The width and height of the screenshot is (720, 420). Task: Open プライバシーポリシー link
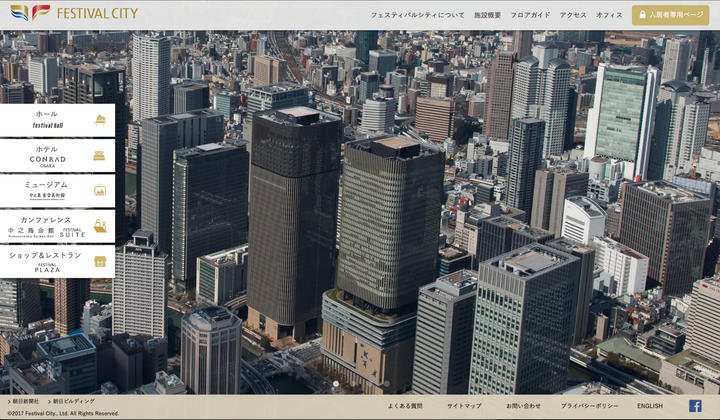tap(589, 406)
